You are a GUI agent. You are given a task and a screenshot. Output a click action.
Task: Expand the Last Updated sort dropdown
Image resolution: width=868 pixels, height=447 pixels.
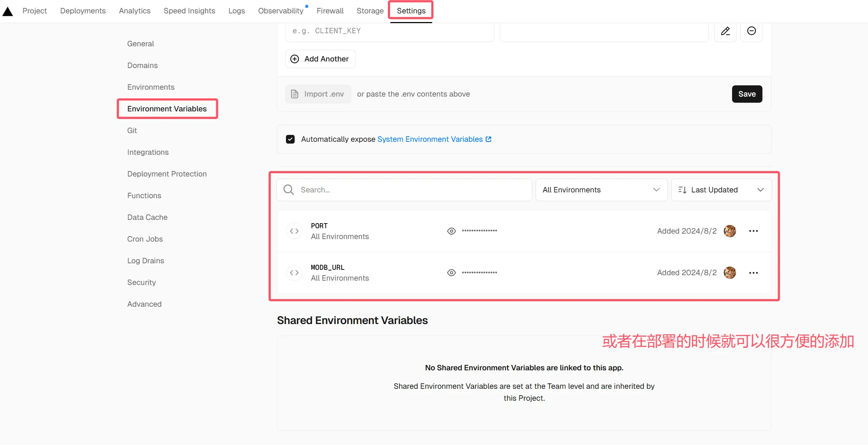[x=721, y=189]
